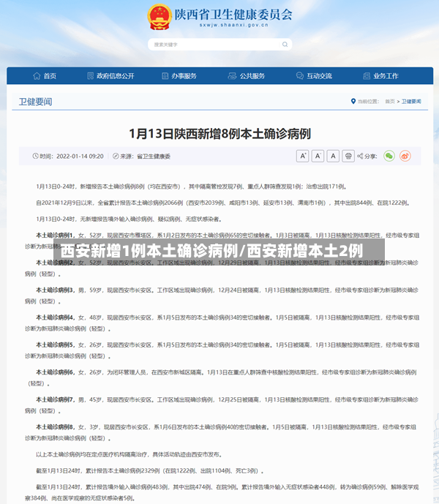Click the 当前位置 label in breadcrumb
The height and width of the screenshot is (504, 439).
tap(368, 102)
